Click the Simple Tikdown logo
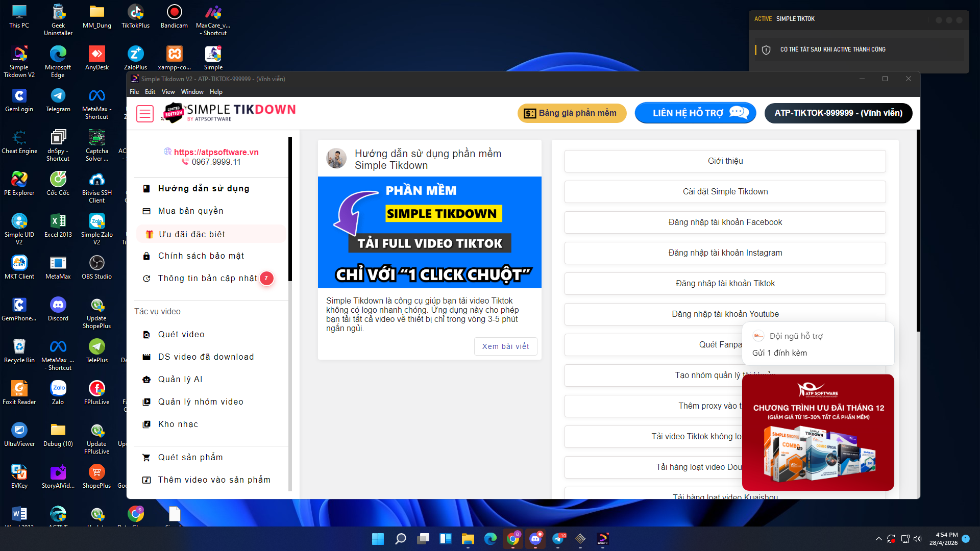The width and height of the screenshot is (980, 551). click(x=229, y=113)
